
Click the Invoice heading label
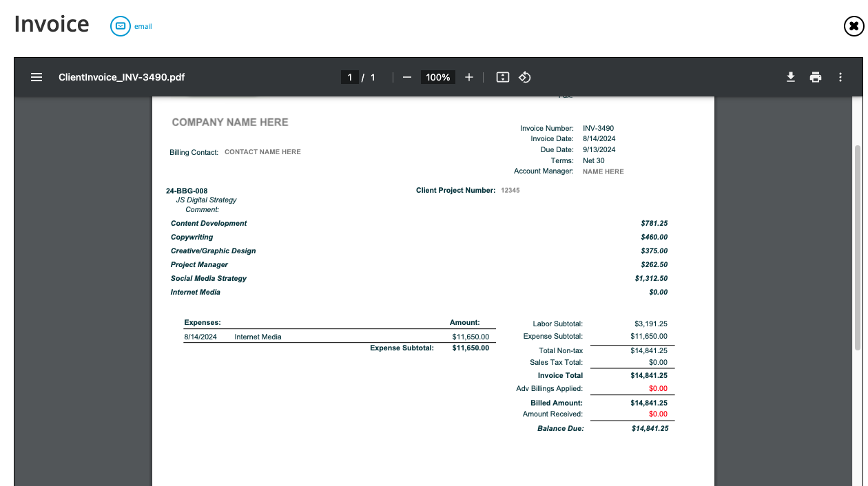[x=51, y=24]
